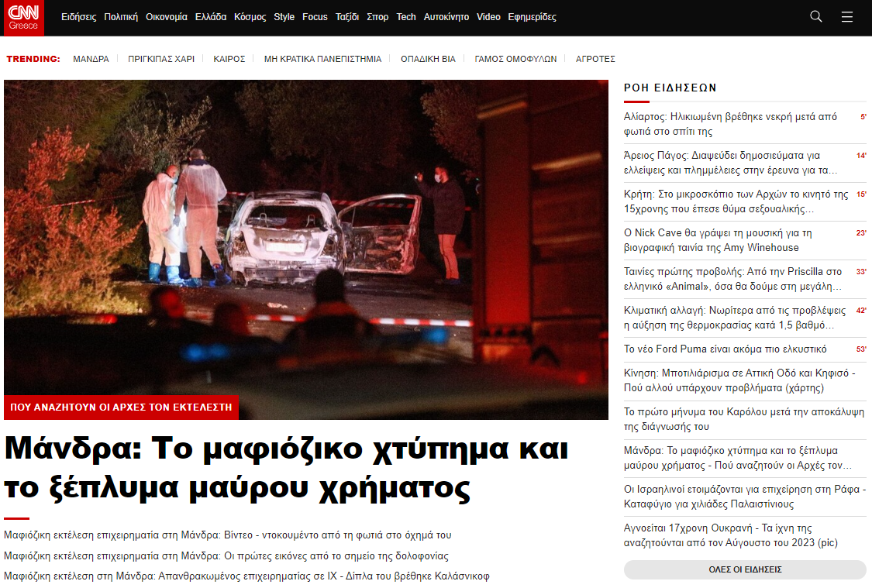
Task: Open trending topic ΠΡΙΓΚΙΠΑΣ ΧΑΡΙ
Action: pyautogui.click(x=161, y=59)
